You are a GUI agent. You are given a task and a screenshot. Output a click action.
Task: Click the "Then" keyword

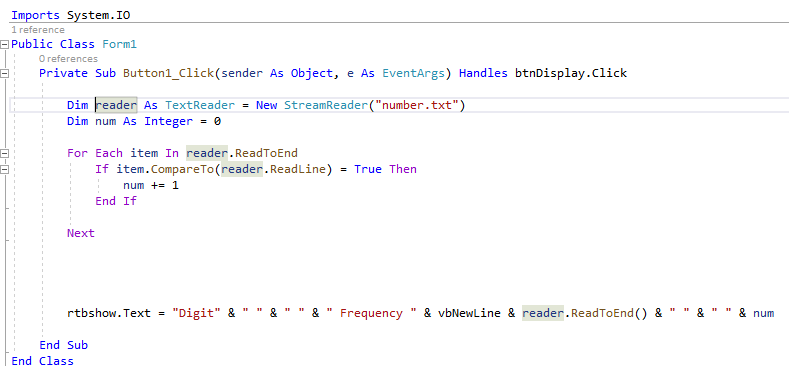point(403,169)
